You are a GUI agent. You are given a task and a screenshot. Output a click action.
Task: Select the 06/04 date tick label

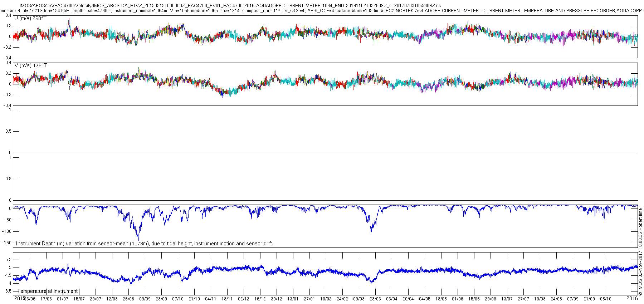[392, 299]
